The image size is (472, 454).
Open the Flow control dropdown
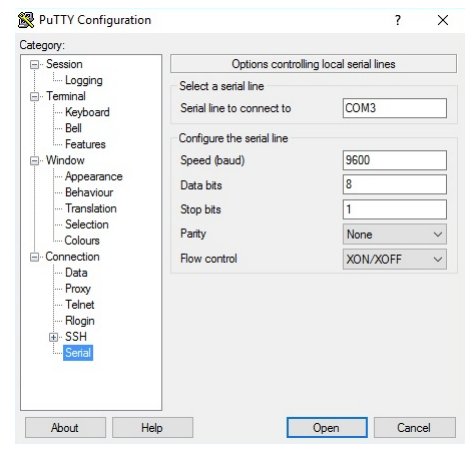coord(395,259)
